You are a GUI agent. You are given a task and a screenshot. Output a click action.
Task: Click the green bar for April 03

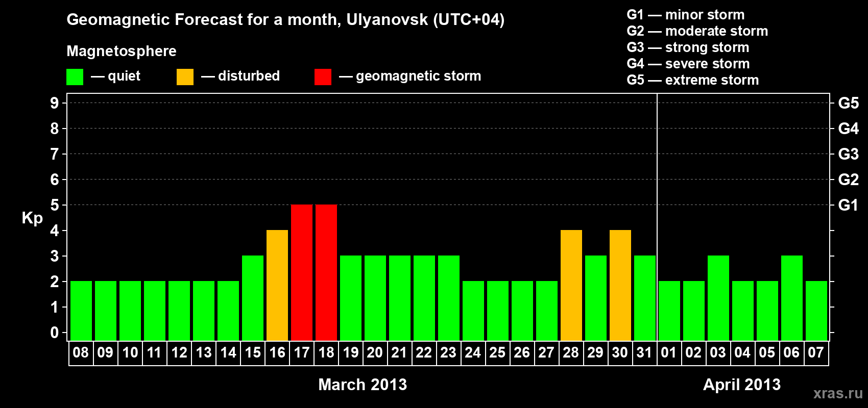[718, 298]
